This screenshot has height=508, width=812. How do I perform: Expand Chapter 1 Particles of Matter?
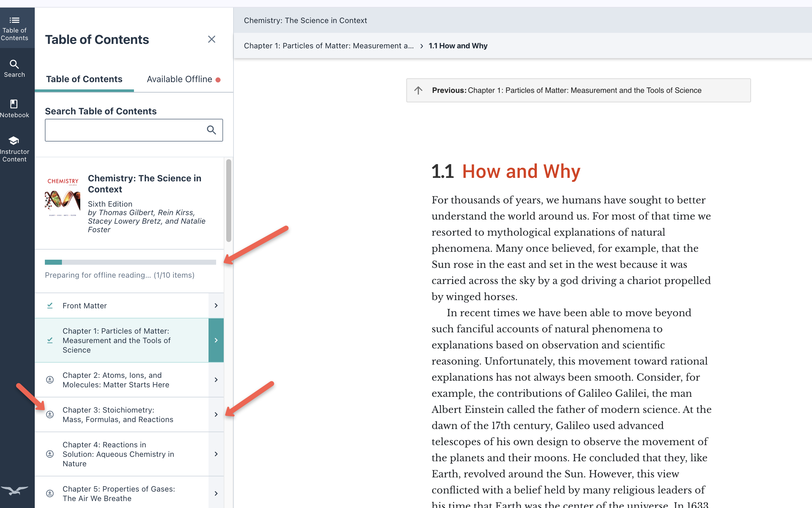216,340
